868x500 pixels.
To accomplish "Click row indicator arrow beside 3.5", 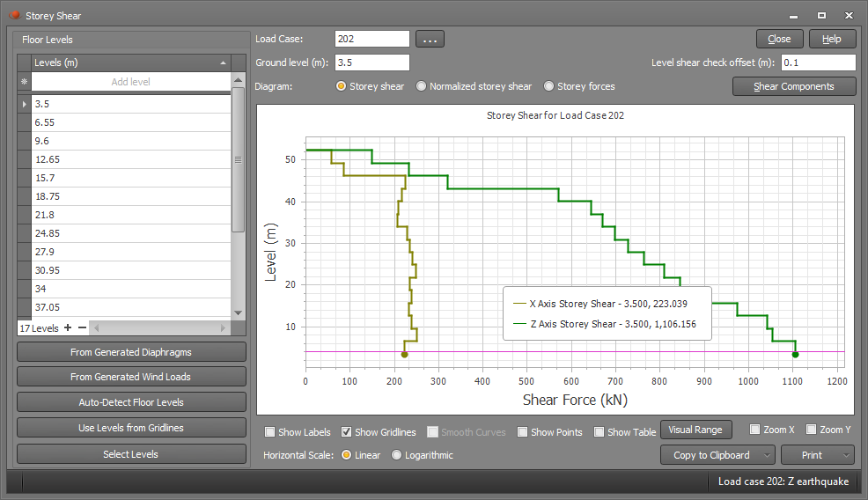I will pos(24,104).
